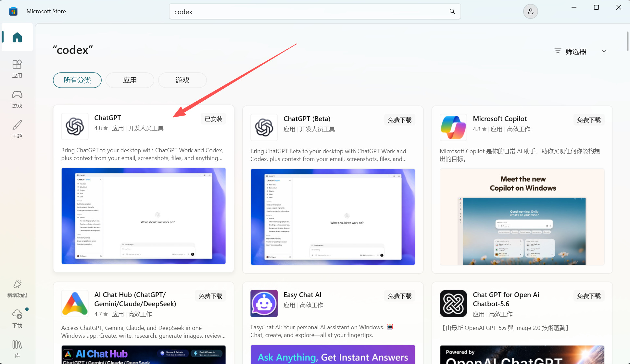Viewport: 630px width, 364px height.
Task: Click the ChatGPT description starting Bring ChatGPT to
Action: 142,154
